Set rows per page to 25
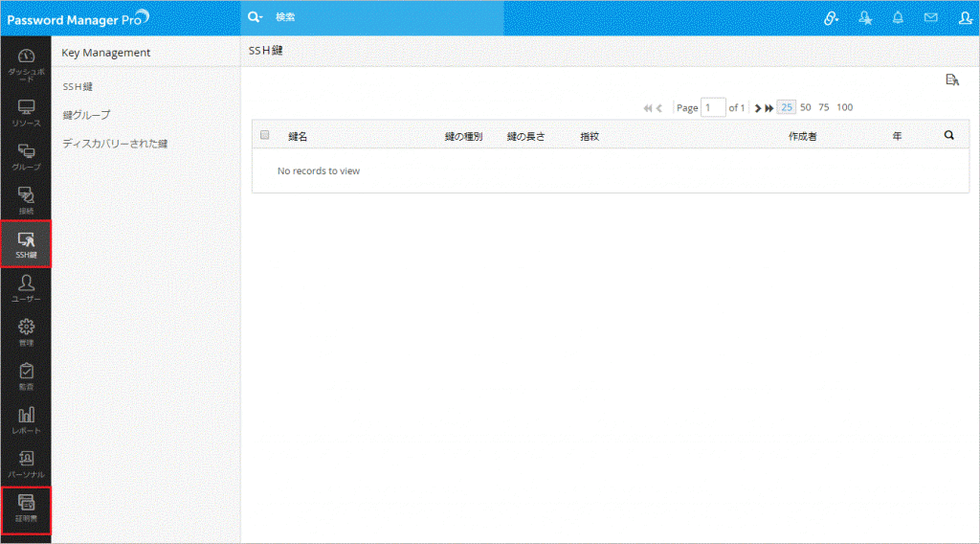The width and height of the screenshot is (980, 544). coord(787,107)
